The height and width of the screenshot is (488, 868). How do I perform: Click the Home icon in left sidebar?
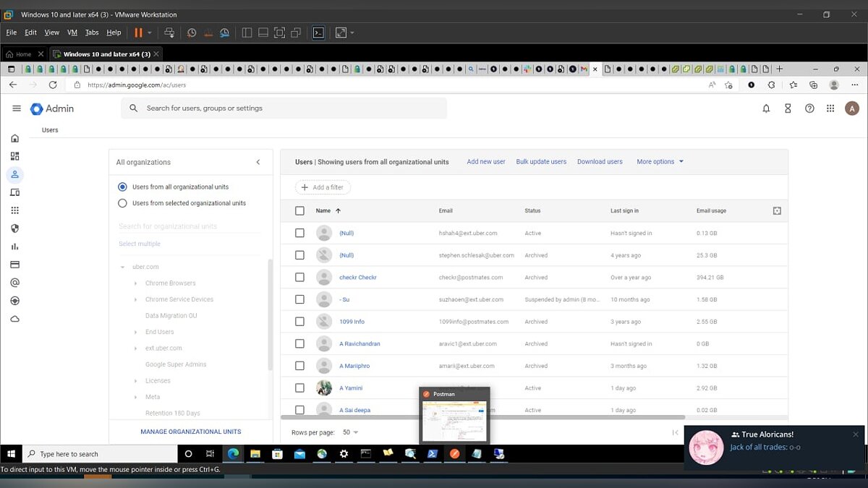(x=14, y=138)
